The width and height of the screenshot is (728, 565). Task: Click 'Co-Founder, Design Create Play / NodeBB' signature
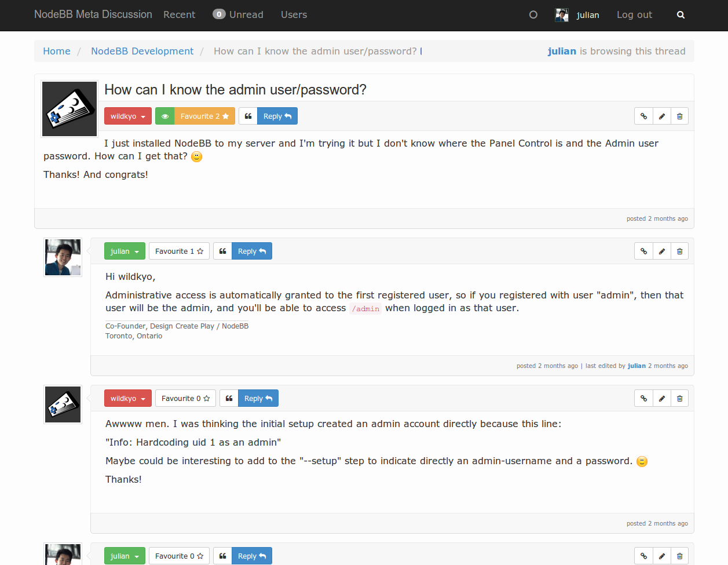[x=177, y=326]
